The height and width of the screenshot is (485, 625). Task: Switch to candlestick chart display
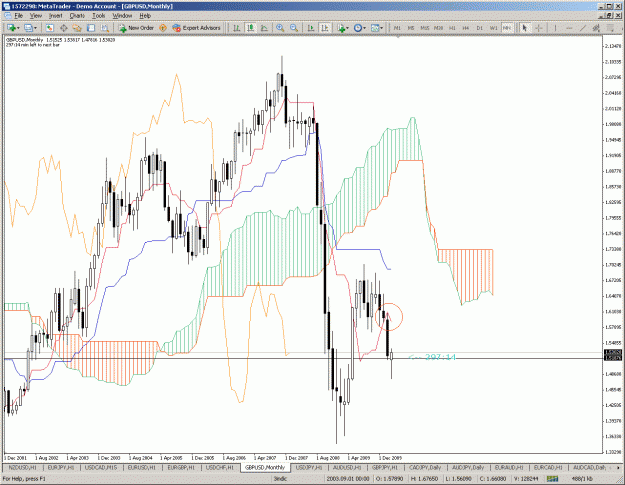pos(251,28)
